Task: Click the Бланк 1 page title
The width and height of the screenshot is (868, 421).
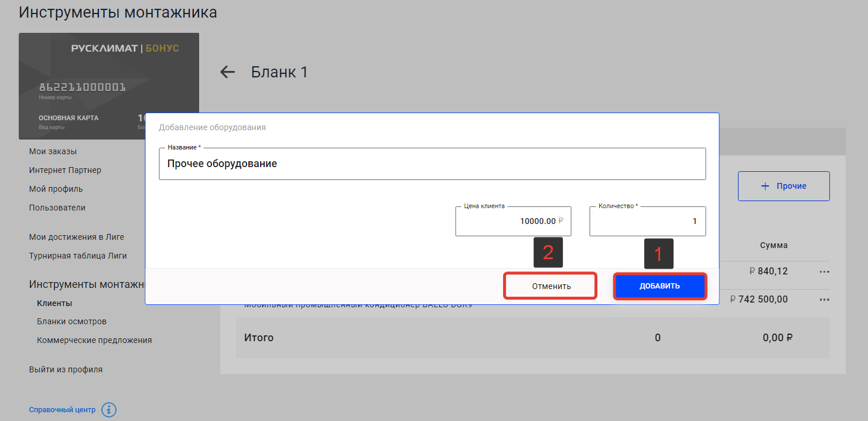Action: point(279,72)
